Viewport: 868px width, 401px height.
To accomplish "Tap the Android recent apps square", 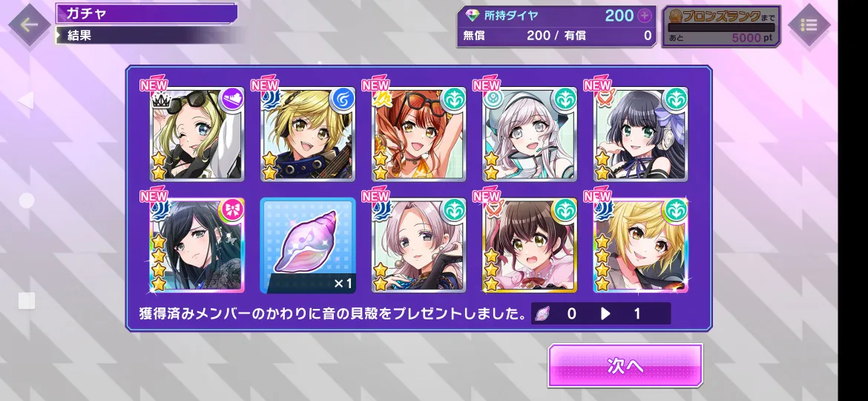I will click(27, 301).
